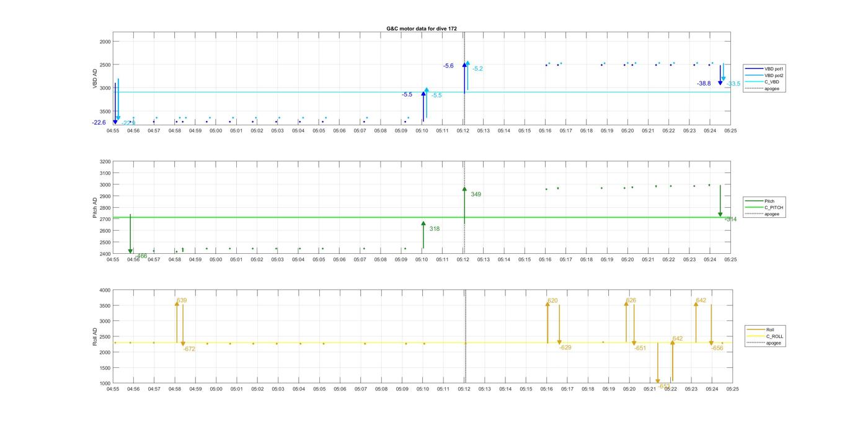868x430 pixels.
Task: Click the "318" pitch annotation
Action: tap(435, 229)
